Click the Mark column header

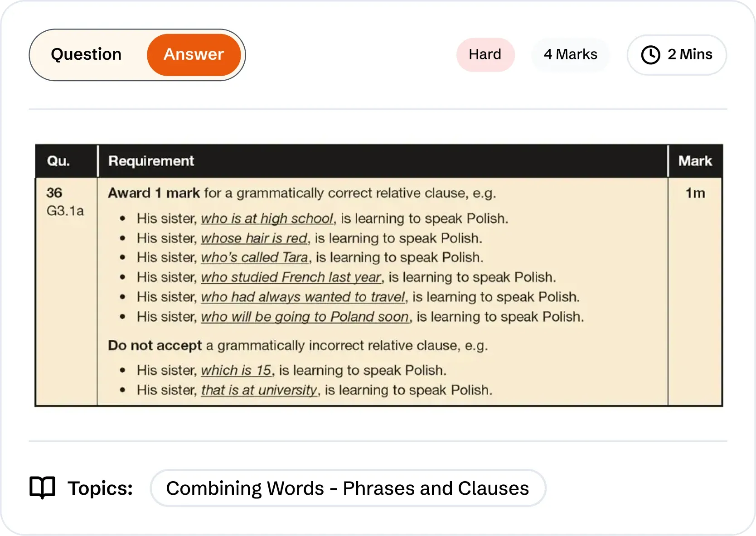tap(695, 161)
